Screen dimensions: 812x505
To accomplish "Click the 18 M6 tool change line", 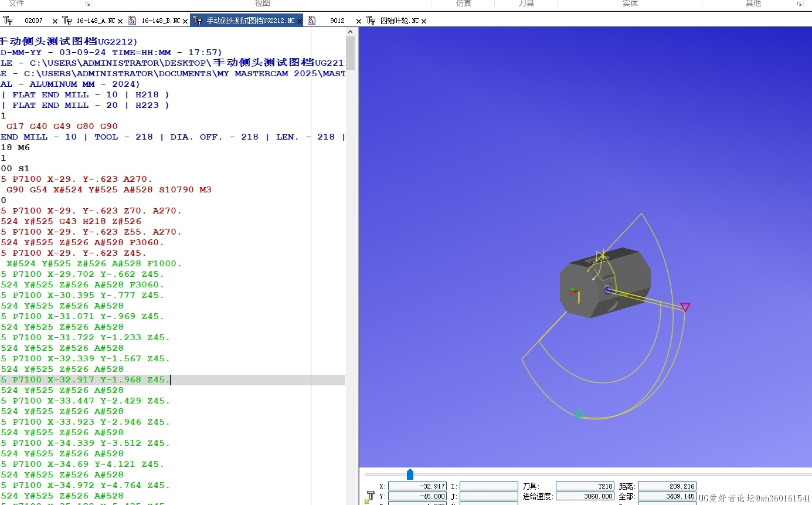I will [15, 148].
